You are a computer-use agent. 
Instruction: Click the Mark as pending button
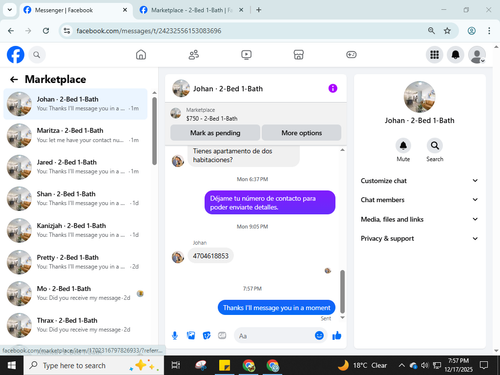pos(215,133)
